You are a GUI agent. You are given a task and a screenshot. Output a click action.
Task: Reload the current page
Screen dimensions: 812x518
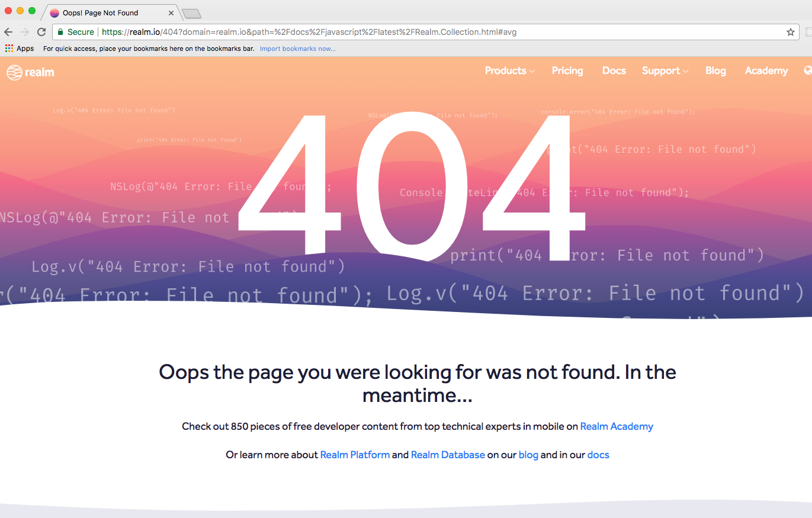pyautogui.click(x=41, y=32)
